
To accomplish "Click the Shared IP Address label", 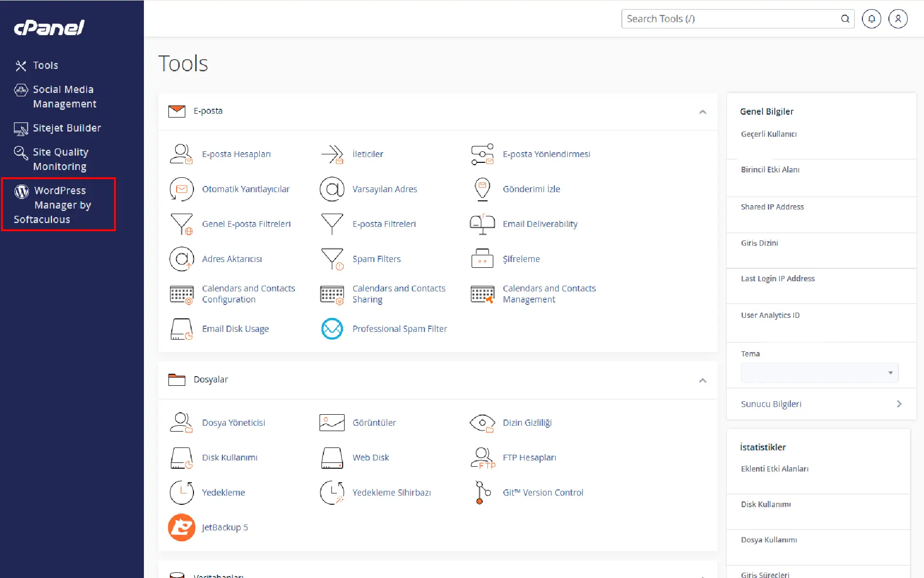I will click(x=772, y=207).
